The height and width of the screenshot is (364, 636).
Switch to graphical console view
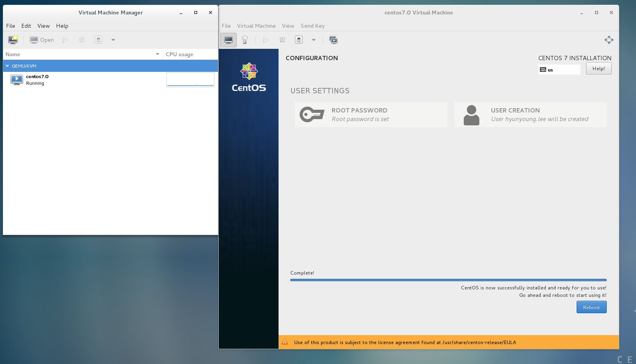pos(228,39)
